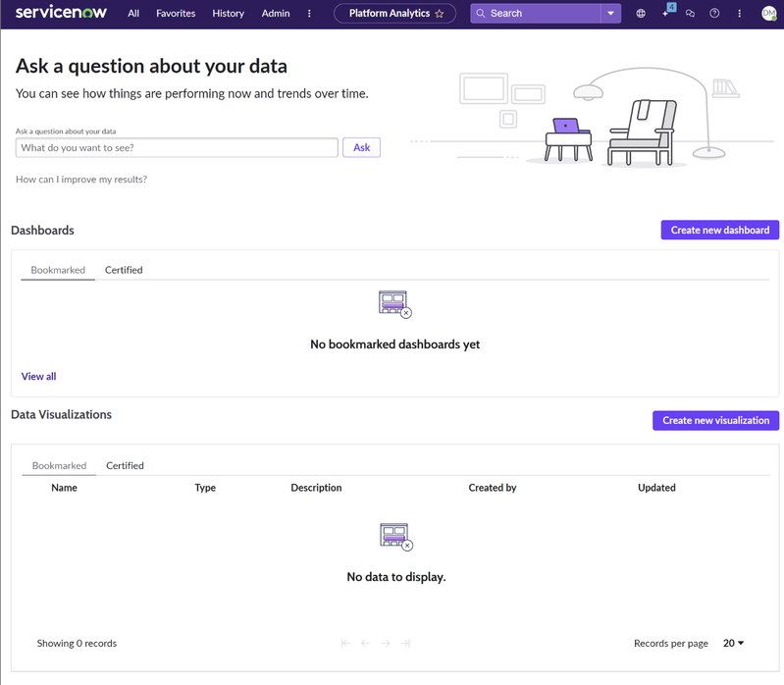Select the Certified data visualizations tab
This screenshot has width=784, height=685.
125,465
